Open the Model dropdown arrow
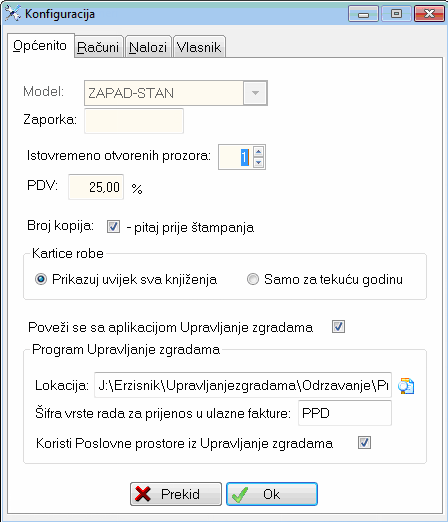 (255, 93)
